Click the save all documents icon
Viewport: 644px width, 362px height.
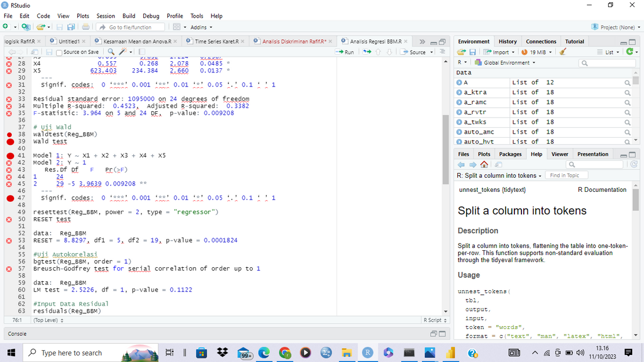coord(71,27)
